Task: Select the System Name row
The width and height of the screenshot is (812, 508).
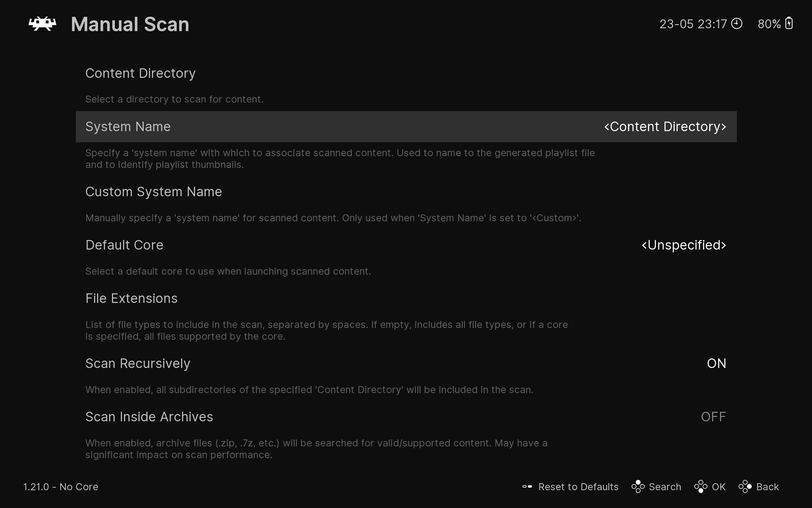Action: (406, 127)
